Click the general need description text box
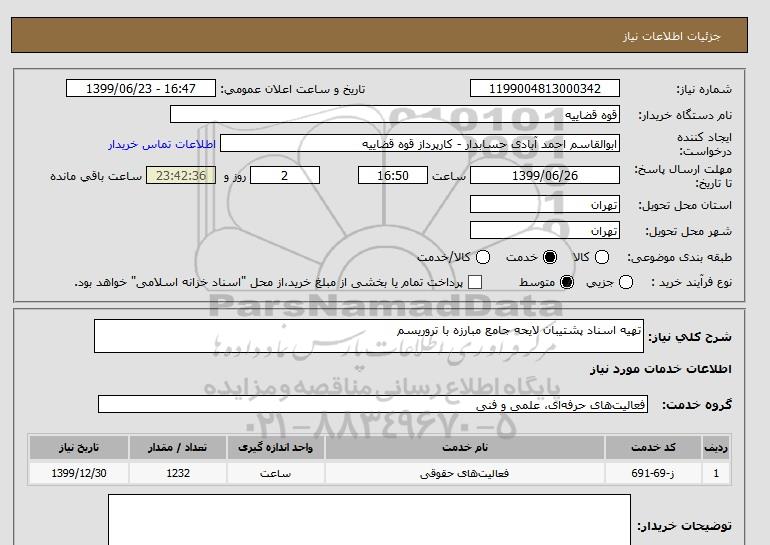 point(369,336)
